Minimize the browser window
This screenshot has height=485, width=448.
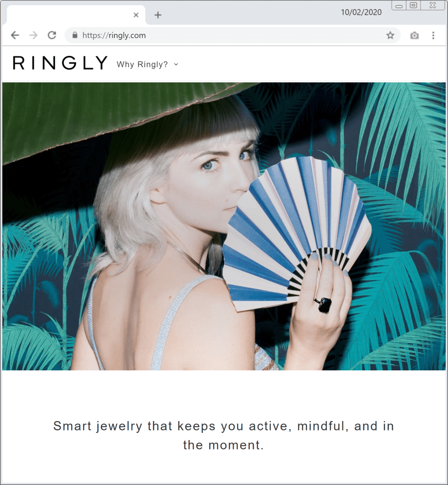399,6
